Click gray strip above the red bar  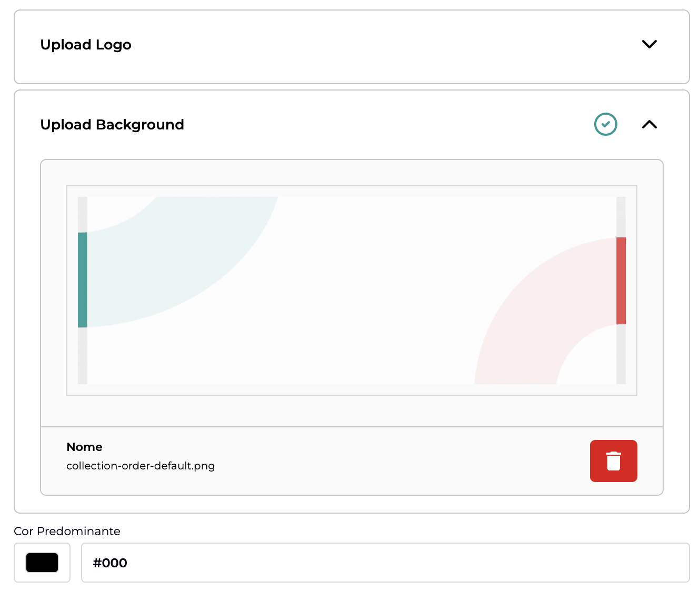click(x=621, y=216)
